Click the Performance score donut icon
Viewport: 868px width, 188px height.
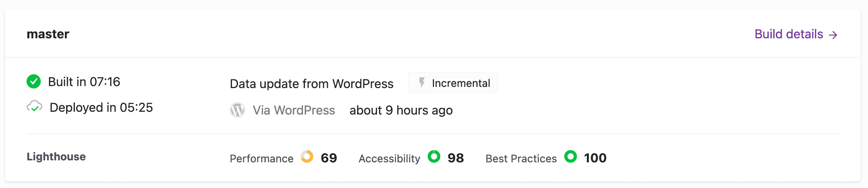click(x=307, y=157)
